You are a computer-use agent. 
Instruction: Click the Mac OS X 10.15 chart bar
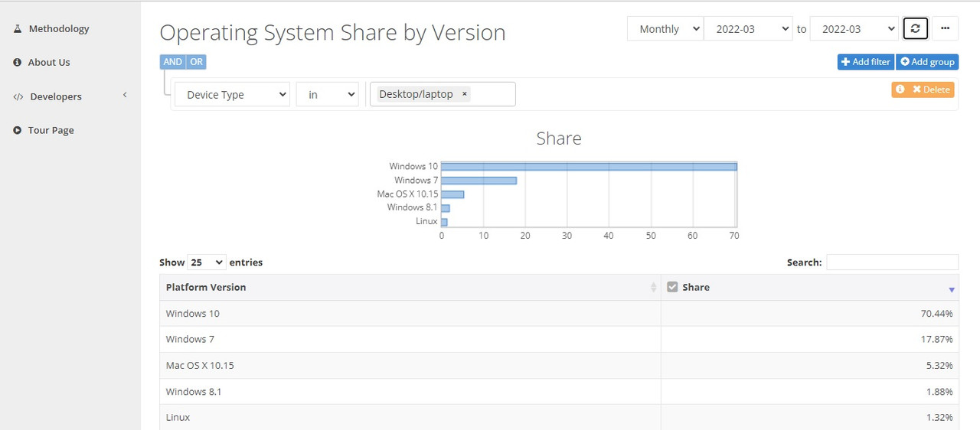pos(452,194)
